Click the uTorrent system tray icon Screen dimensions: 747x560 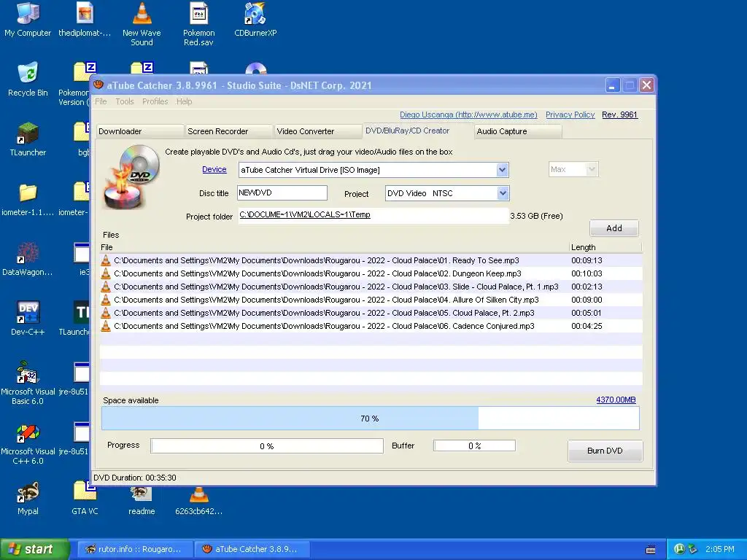[x=679, y=549]
